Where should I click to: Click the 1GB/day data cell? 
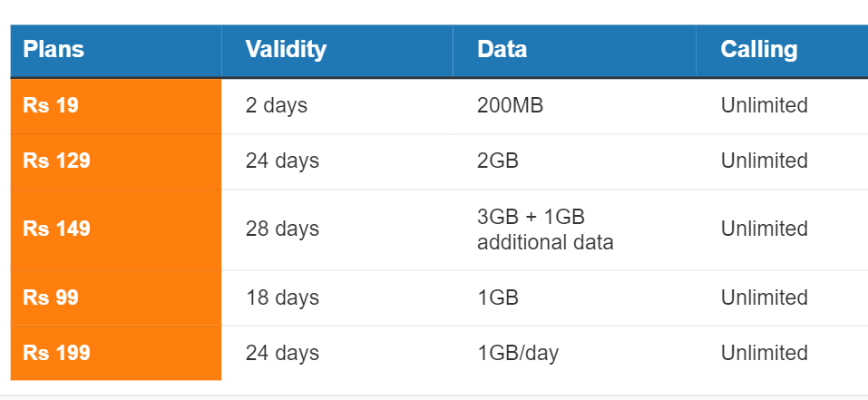coord(518,354)
